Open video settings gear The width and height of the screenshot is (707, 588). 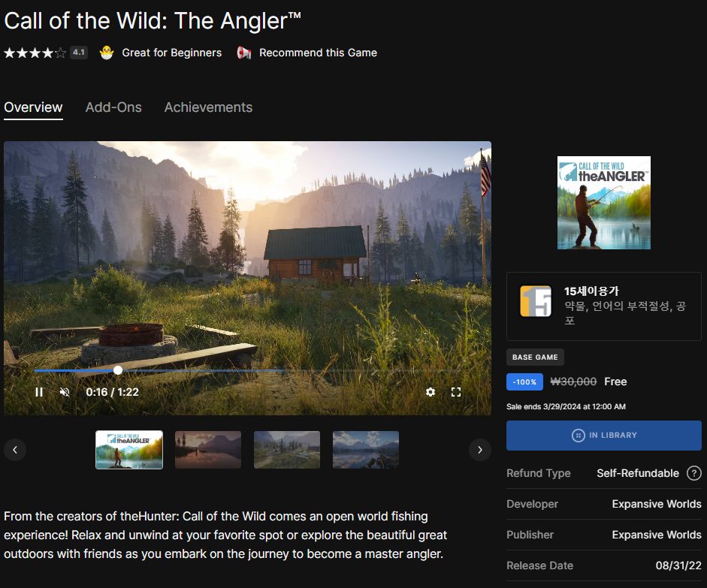pos(431,392)
